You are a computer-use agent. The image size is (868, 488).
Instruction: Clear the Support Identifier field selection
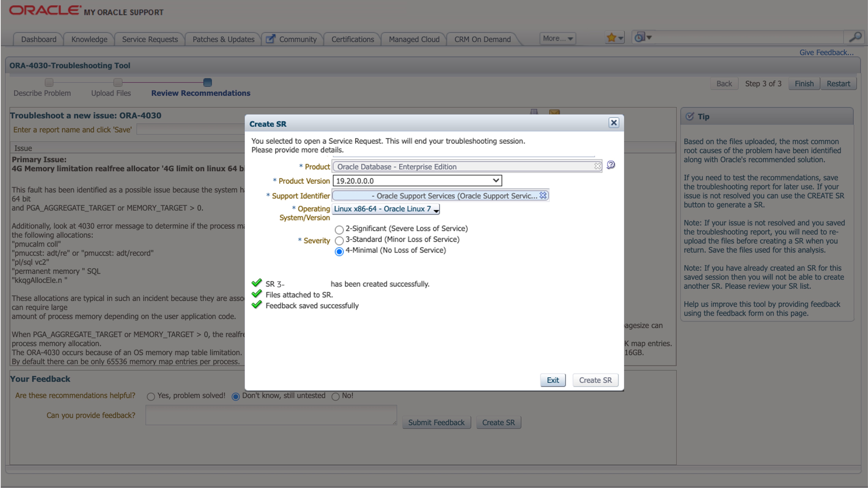(543, 195)
